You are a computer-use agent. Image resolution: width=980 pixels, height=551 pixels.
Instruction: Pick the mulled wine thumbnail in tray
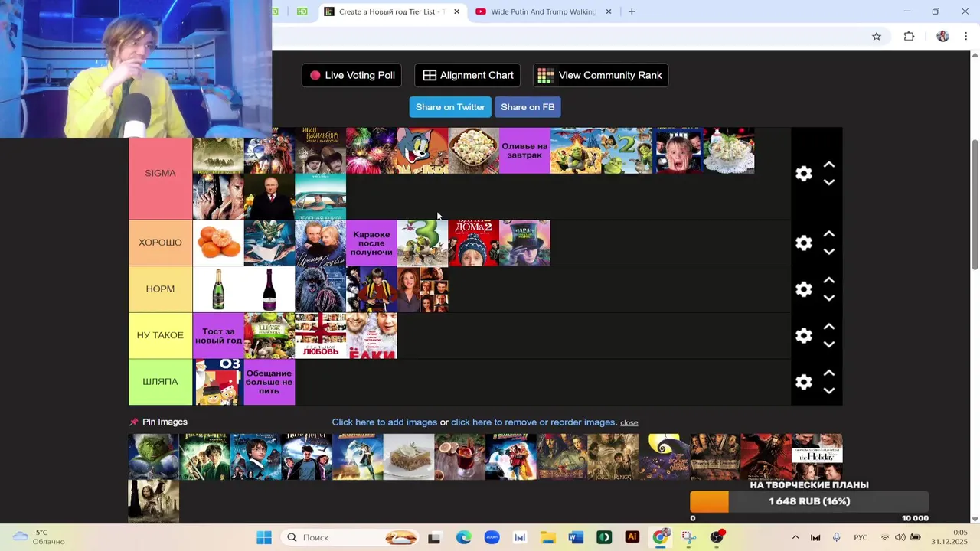pyautogui.click(x=459, y=457)
